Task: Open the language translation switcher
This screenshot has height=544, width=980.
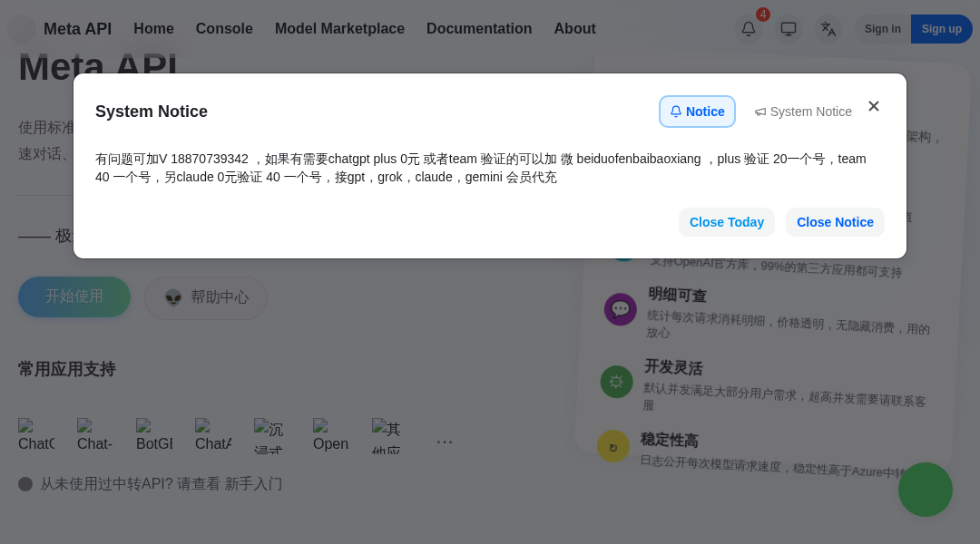Action: click(x=828, y=29)
